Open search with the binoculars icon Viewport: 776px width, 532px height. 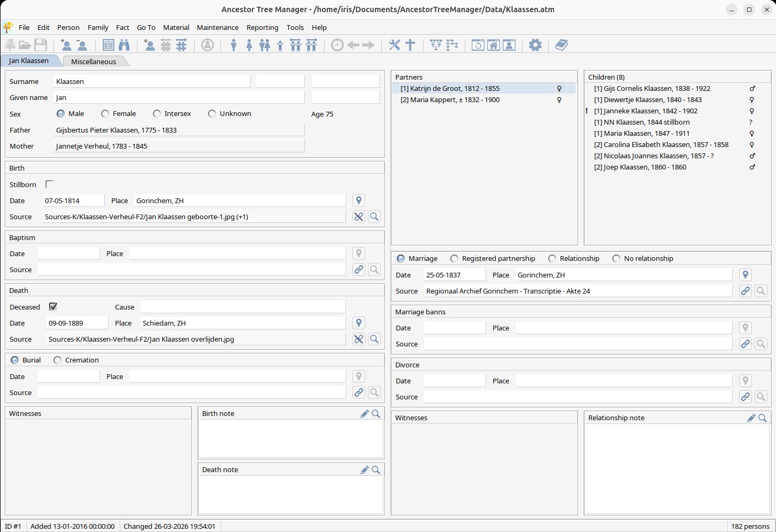(x=124, y=45)
